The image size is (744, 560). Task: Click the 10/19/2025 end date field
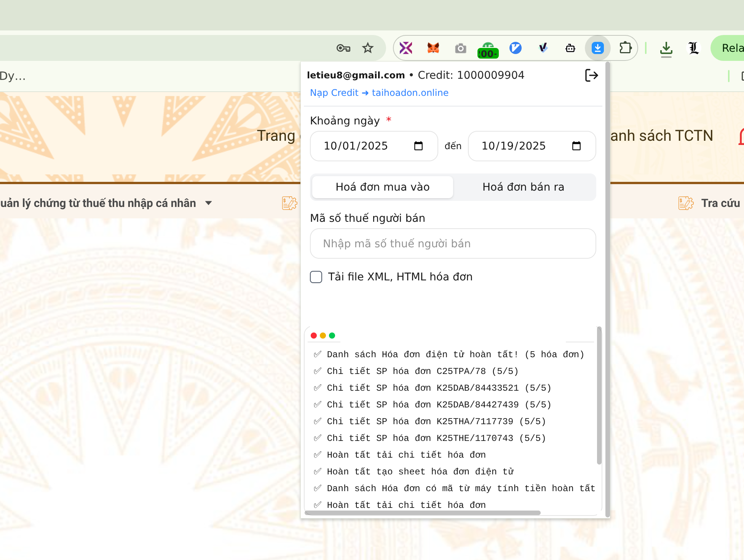pos(532,146)
